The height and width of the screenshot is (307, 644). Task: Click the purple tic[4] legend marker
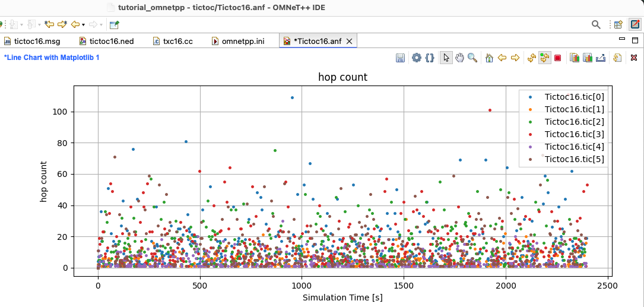pos(530,146)
